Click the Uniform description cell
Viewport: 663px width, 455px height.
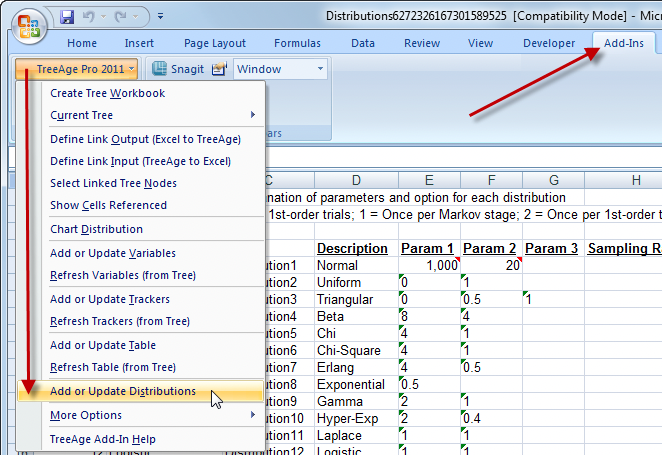[x=356, y=282]
